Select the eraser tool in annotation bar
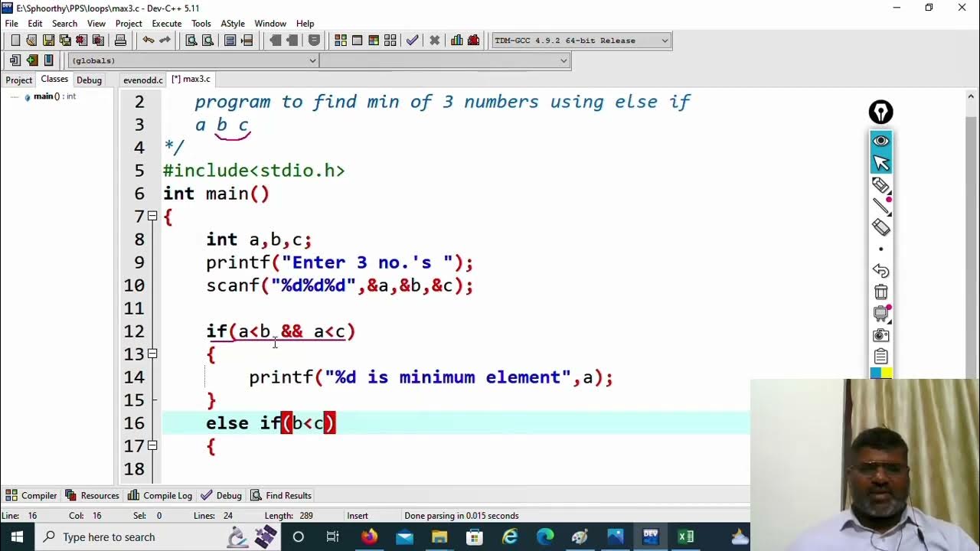Viewport: 980px width, 551px height. 880,227
